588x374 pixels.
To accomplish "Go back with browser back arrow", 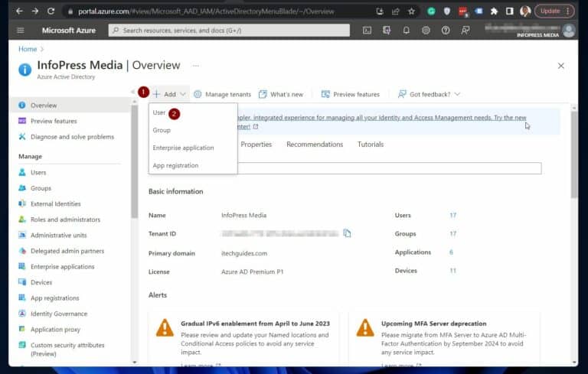I will [19, 11].
